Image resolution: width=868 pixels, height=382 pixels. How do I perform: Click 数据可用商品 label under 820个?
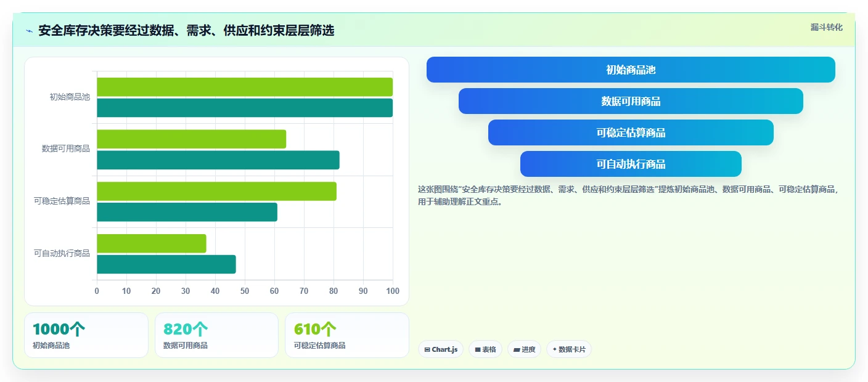click(x=186, y=346)
